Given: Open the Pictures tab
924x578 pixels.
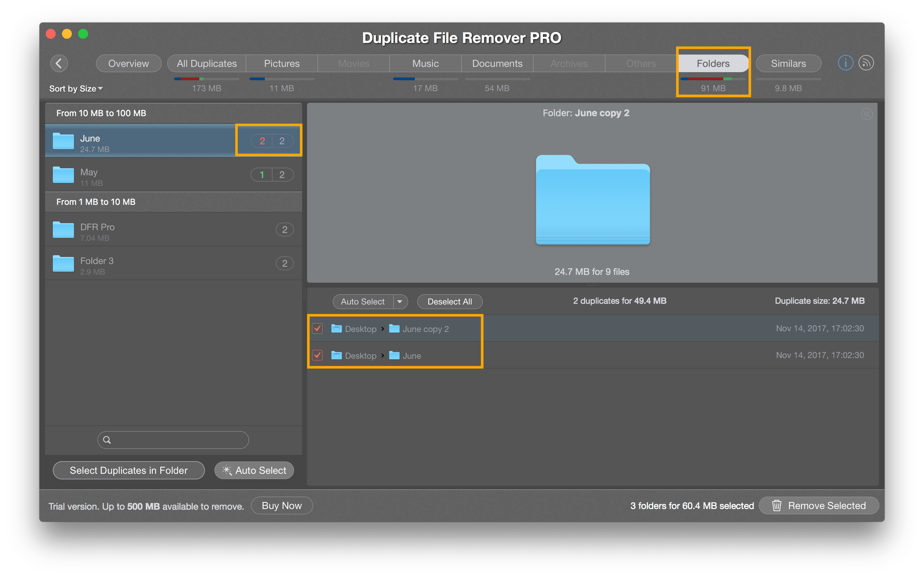Looking at the screenshot, I should point(282,63).
